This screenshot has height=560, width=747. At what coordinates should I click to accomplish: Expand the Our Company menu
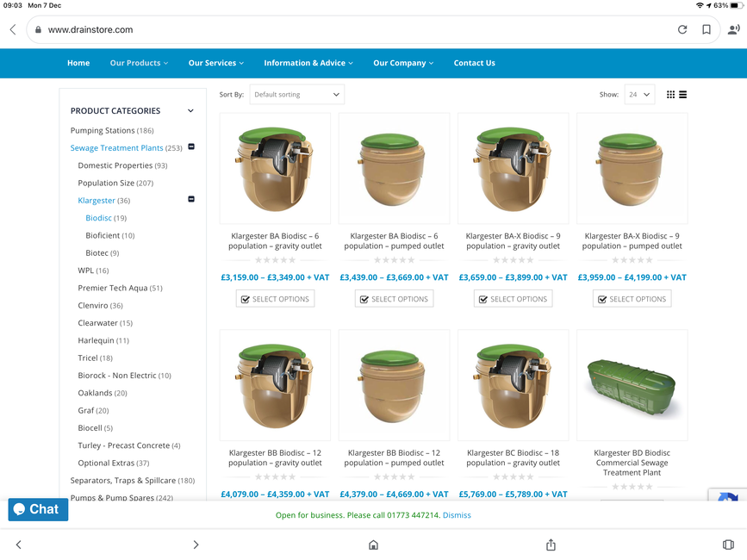[x=403, y=63]
